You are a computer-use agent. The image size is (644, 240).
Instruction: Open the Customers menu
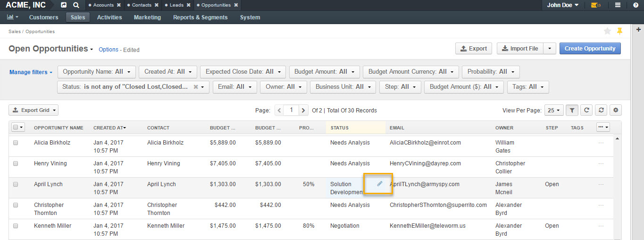click(x=43, y=17)
